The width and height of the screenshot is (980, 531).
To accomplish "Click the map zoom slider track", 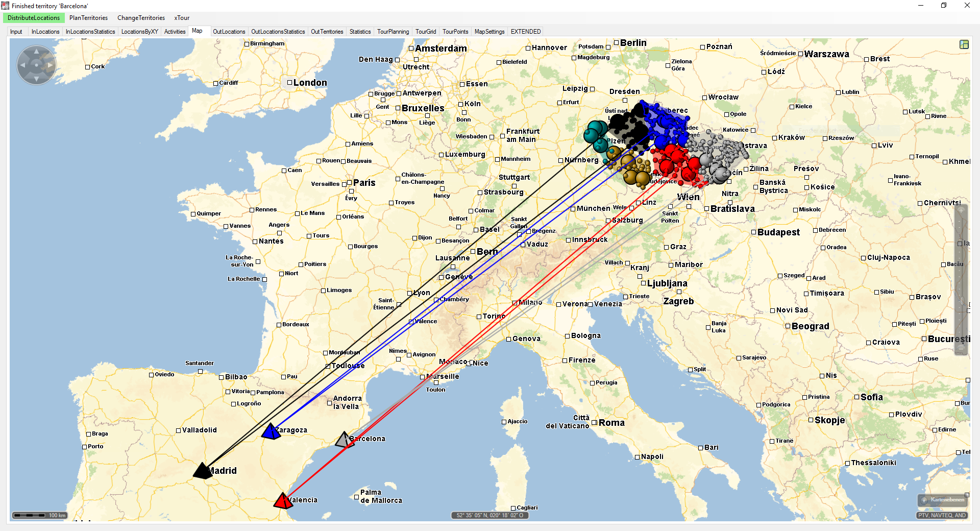I will pos(961,281).
